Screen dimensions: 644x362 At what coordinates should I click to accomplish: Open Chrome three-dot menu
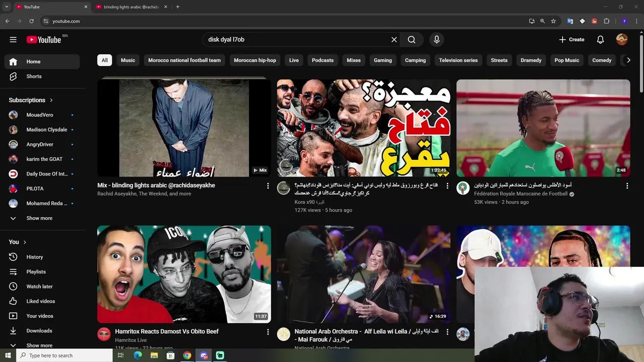tap(636, 21)
